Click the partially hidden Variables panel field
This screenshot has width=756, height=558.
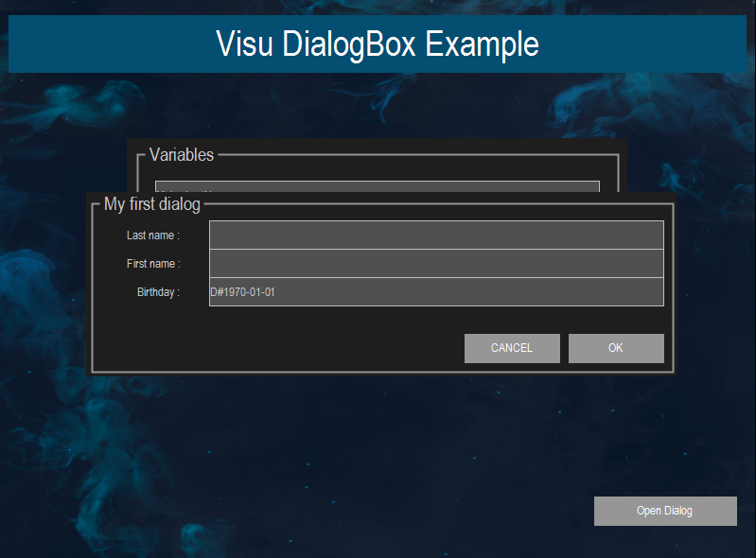(377, 186)
